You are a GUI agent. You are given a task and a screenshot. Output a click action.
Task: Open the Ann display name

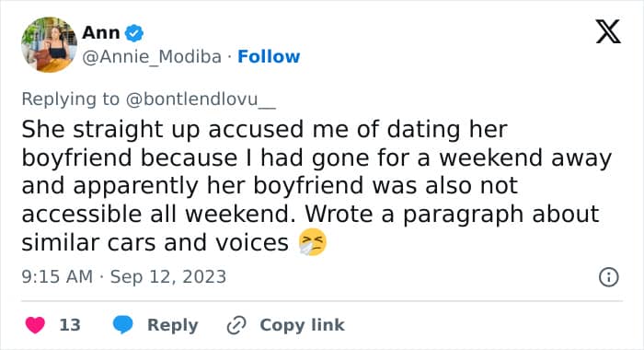pyautogui.click(x=101, y=32)
